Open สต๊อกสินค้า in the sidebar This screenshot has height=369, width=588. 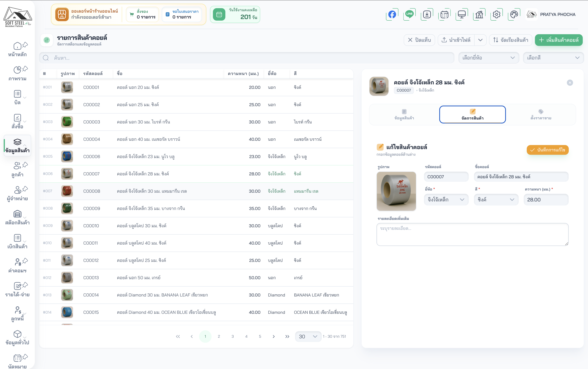pyautogui.click(x=17, y=217)
